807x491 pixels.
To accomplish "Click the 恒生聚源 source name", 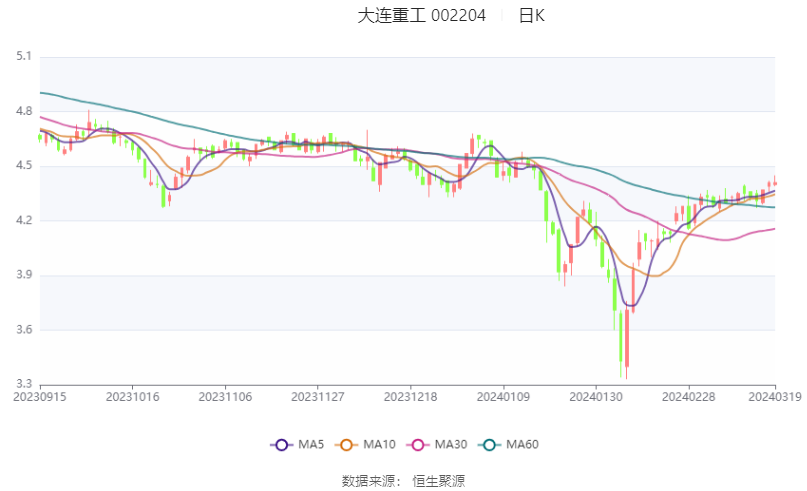I will 438,481.
